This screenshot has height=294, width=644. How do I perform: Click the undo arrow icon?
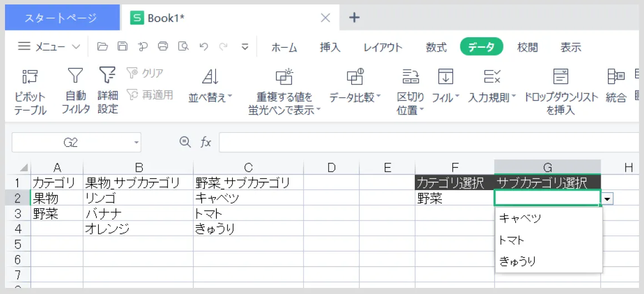coord(203,47)
